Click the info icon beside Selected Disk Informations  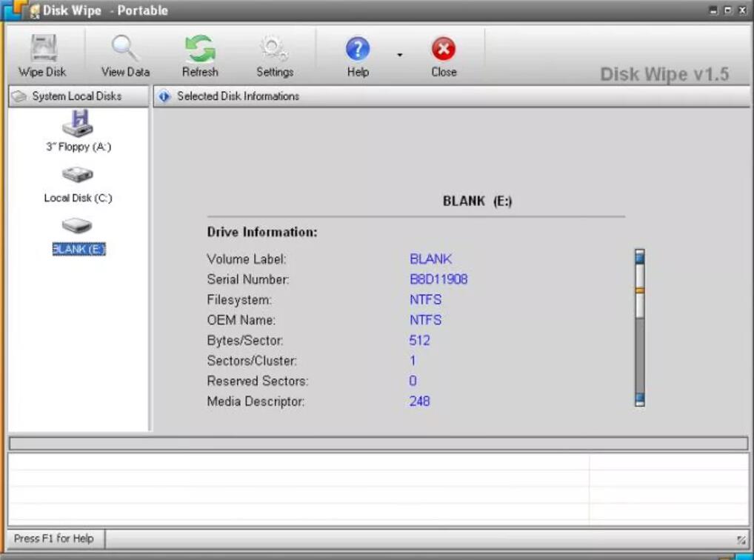[164, 96]
